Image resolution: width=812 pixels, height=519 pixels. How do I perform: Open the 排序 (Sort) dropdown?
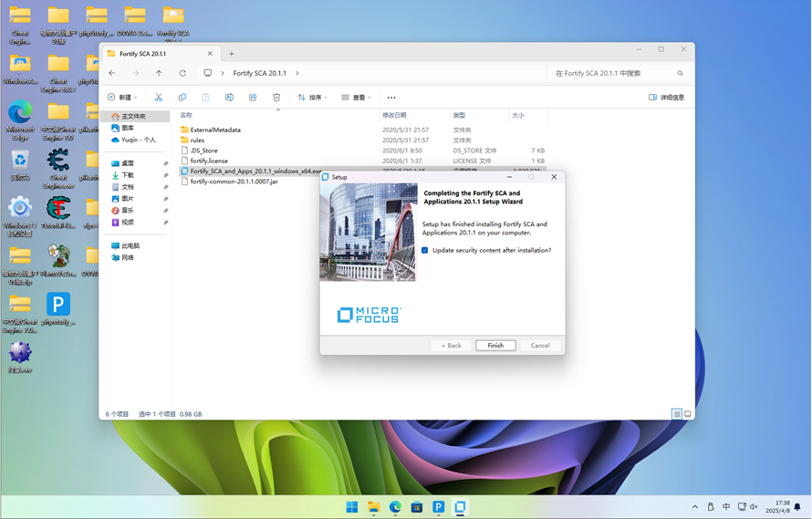click(312, 98)
